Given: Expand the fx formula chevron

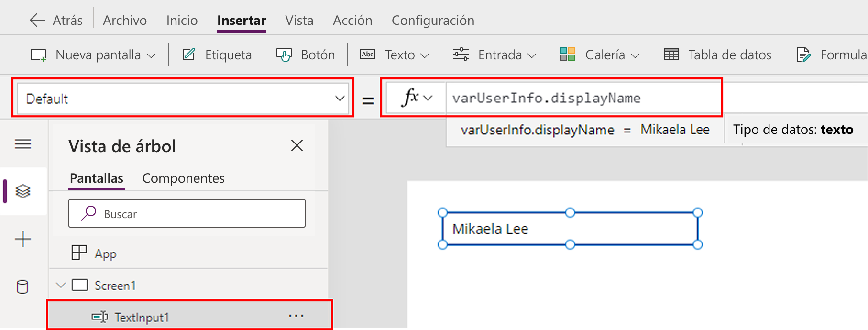Looking at the screenshot, I should 428,98.
